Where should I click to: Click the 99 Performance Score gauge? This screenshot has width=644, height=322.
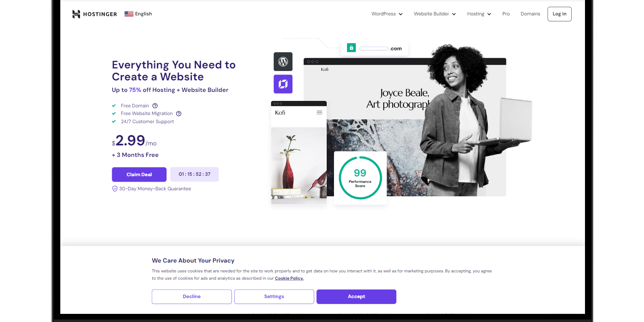pos(360,178)
